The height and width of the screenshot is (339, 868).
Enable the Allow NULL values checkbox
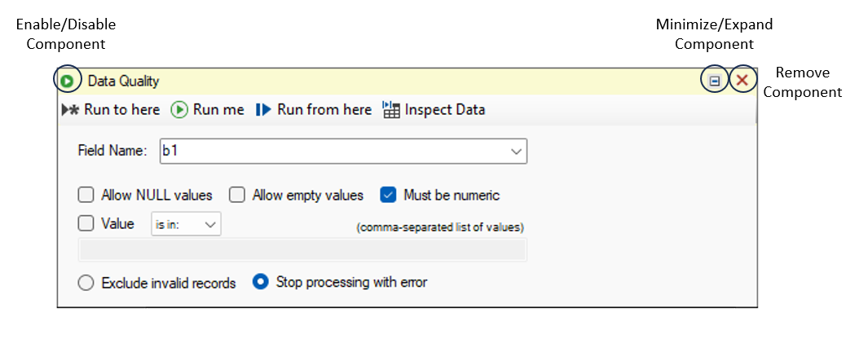coord(86,195)
